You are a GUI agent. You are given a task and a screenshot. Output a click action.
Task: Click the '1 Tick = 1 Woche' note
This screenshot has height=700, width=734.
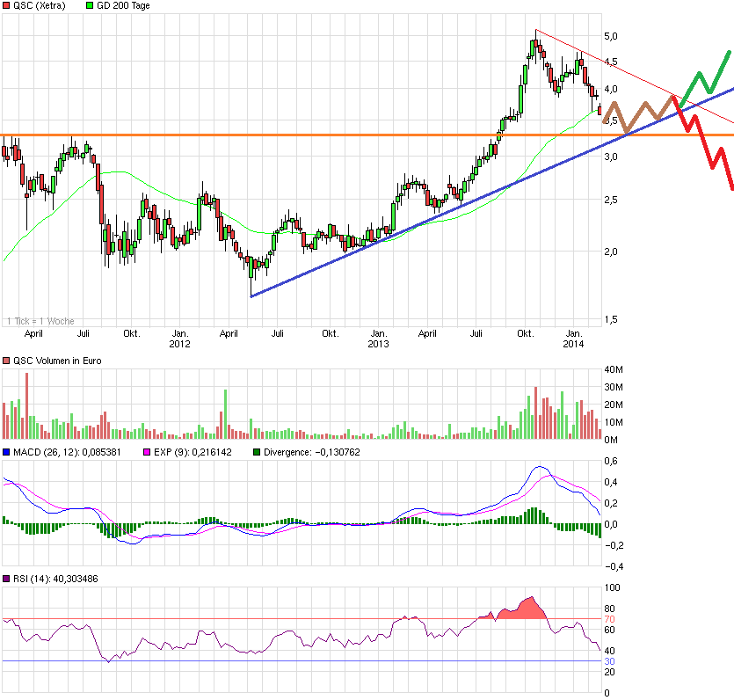pyautogui.click(x=40, y=321)
